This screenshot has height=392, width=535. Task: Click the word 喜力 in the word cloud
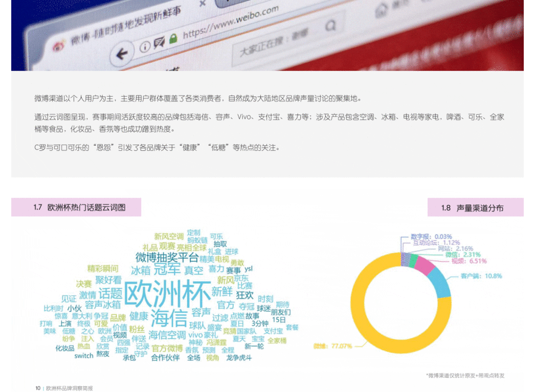tap(216, 269)
